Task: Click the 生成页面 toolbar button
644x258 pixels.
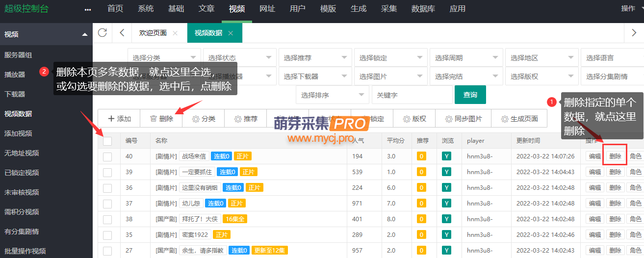Action: coord(519,119)
